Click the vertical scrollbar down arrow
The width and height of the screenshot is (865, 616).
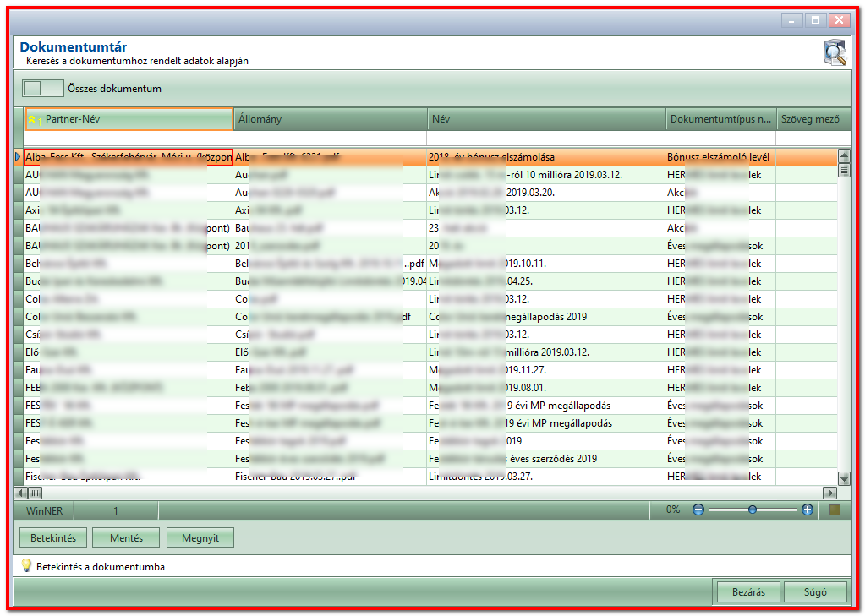(844, 477)
